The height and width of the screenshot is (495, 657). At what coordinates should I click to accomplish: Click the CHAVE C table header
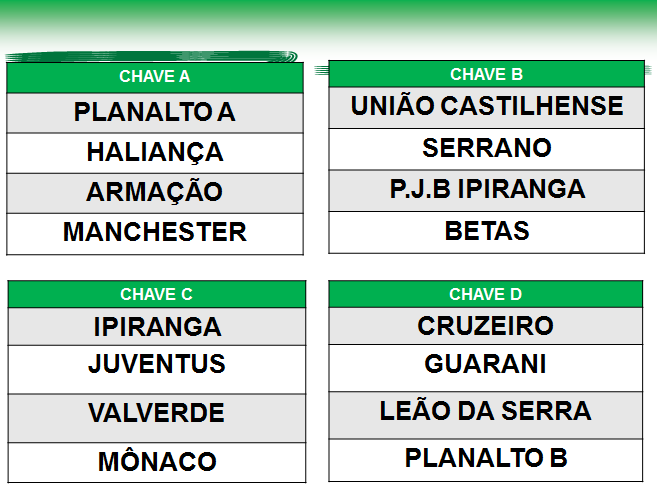pyautogui.click(x=156, y=294)
